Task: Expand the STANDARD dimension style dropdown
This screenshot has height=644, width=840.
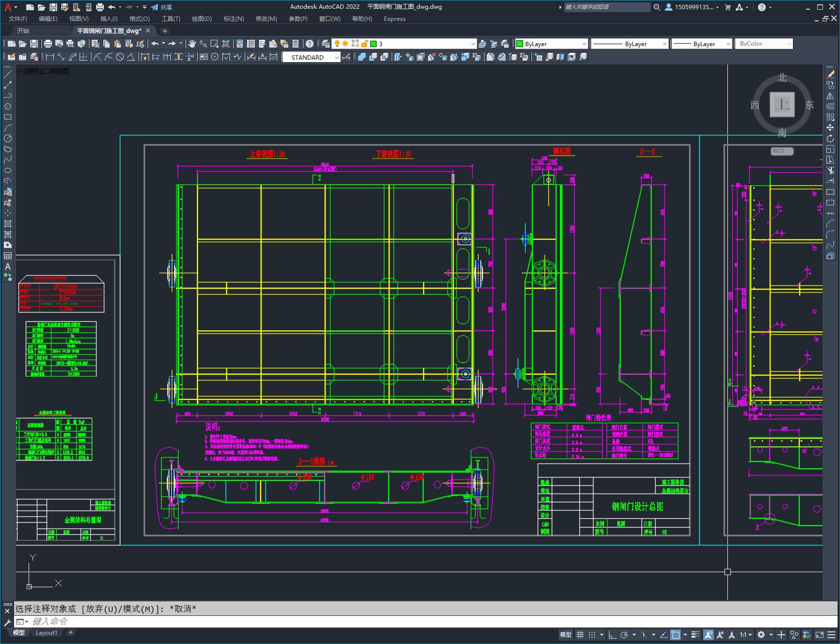Action: (x=337, y=57)
